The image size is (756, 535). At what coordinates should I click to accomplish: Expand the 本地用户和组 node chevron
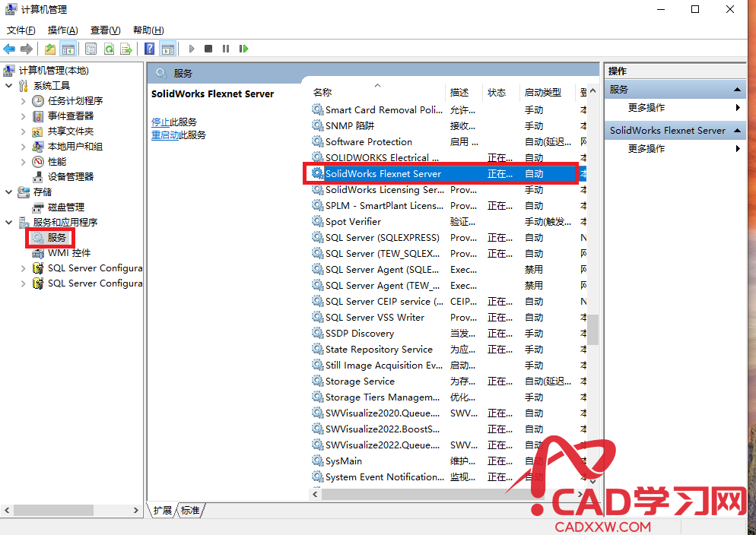pyautogui.click(x=23, y=147)
